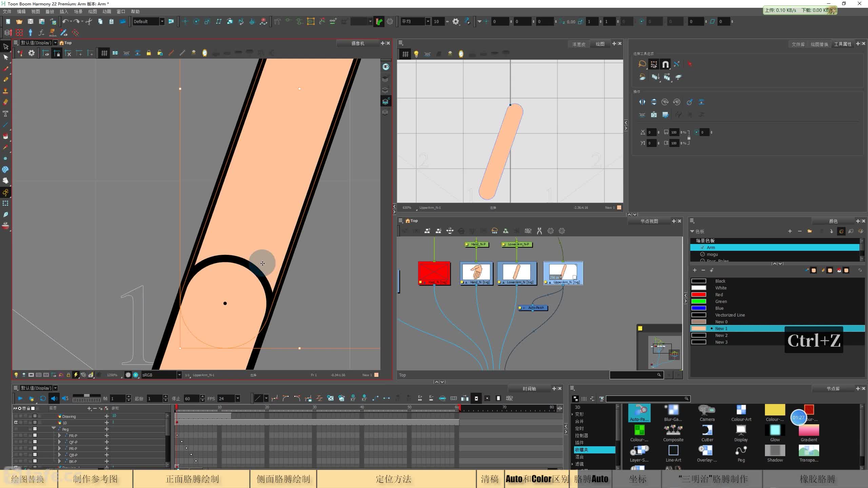Expand the Peg group in timeline
The height and width of the screenshot is (488, 868).
(x=53, y=428)
